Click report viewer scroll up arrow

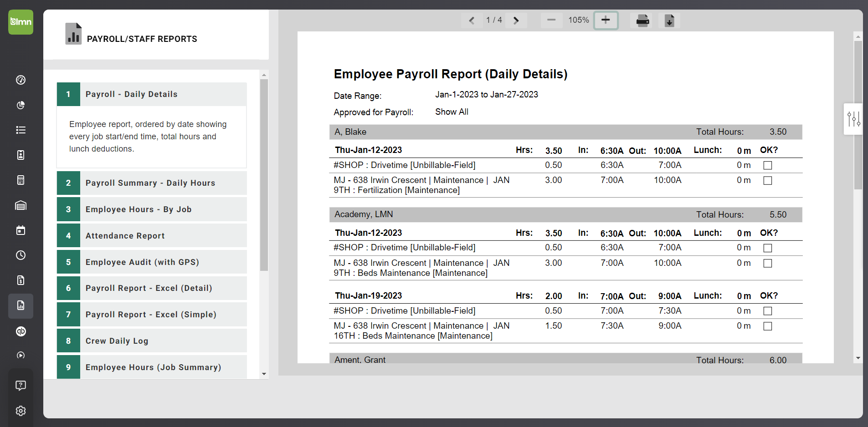tap(858, 36)
